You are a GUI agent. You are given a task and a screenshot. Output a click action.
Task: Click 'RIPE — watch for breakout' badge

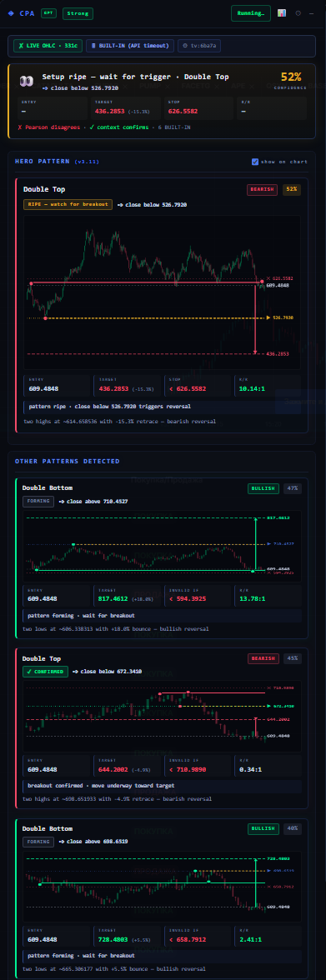(68, 204)
